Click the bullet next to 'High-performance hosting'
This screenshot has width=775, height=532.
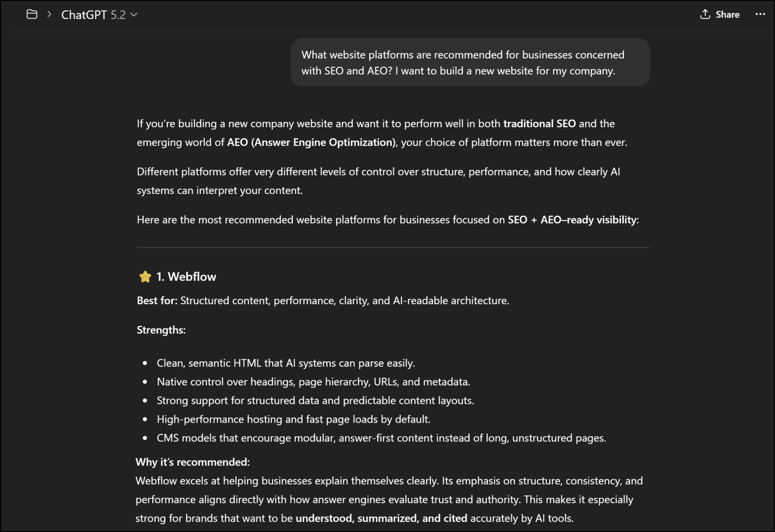coord(145,420)
